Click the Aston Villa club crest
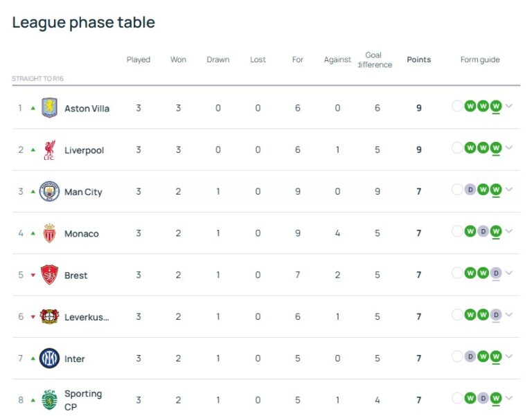The height and width of the screenshot is (416, 532). click(49, 108)
